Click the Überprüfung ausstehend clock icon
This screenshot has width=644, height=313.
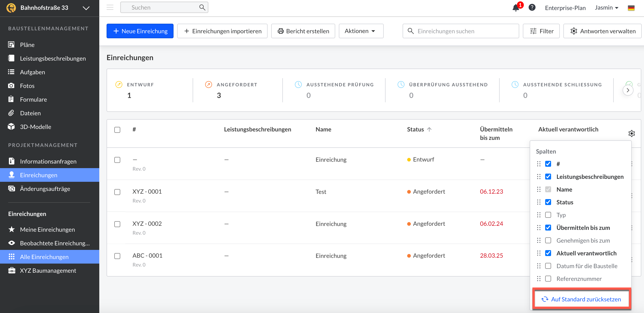point(401,85)
